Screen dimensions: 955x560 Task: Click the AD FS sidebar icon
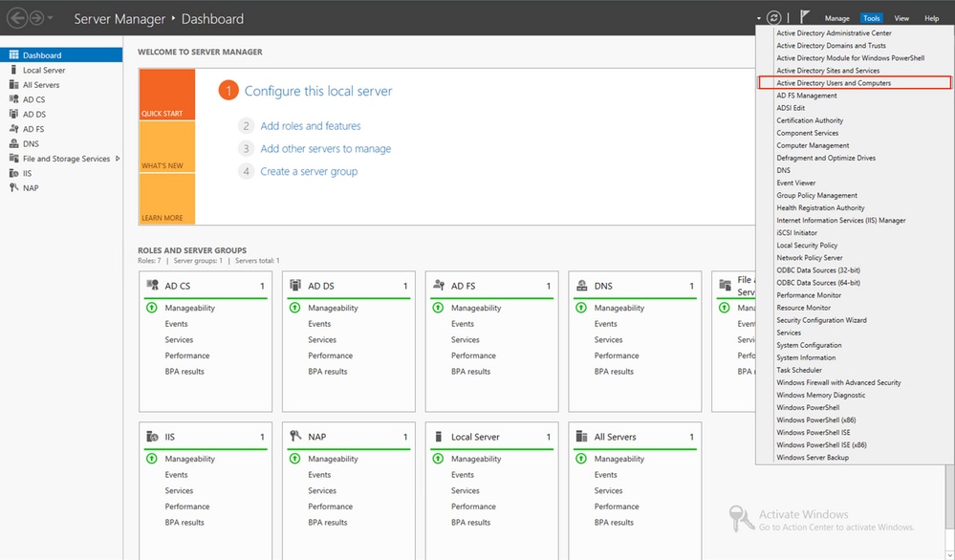[x=13, y=128]
